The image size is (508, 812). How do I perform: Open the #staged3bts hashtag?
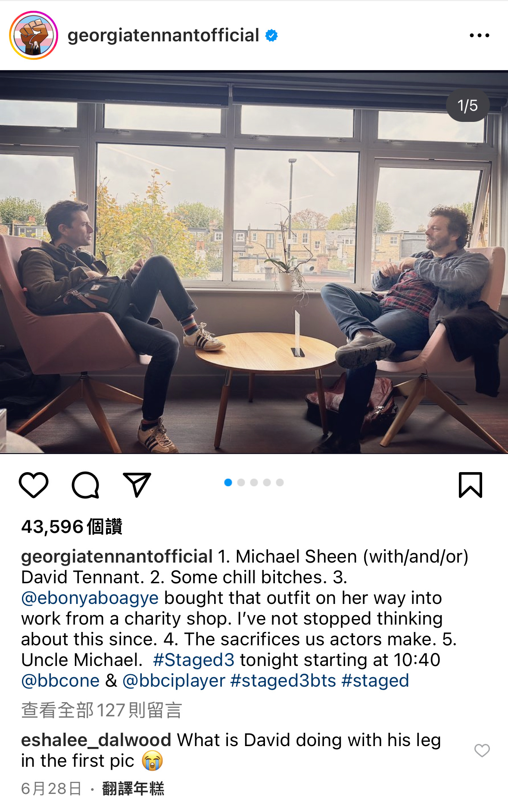(284, 681)
